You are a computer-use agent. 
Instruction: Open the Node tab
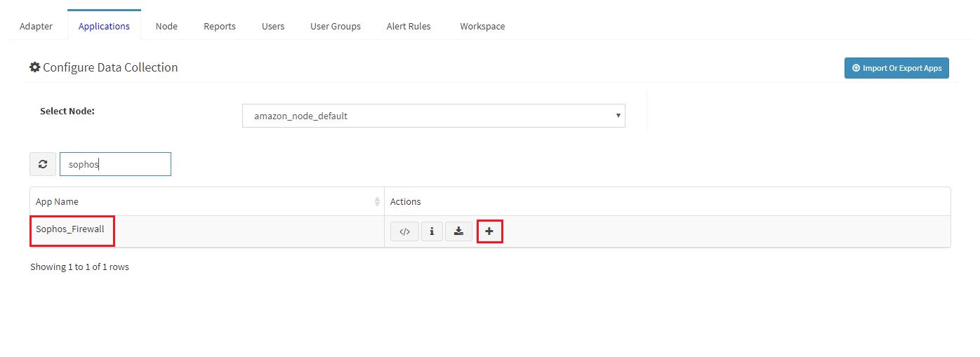[166, 26]
